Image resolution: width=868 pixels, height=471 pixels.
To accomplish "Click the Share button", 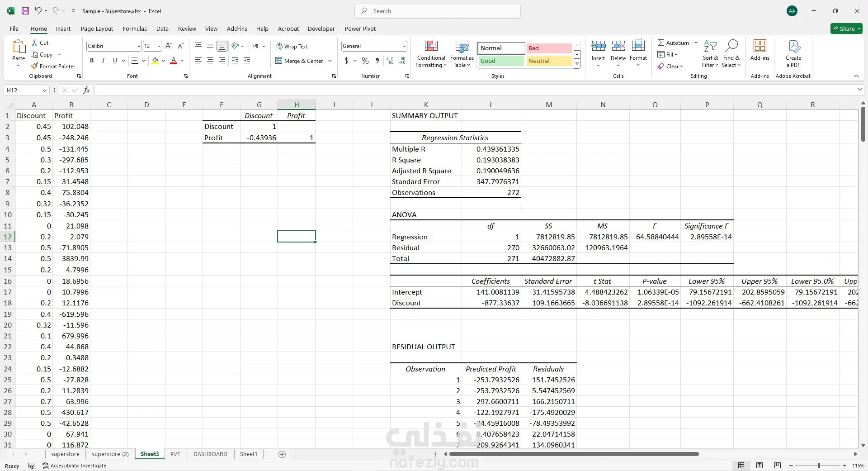I will (x=846, y=29).
